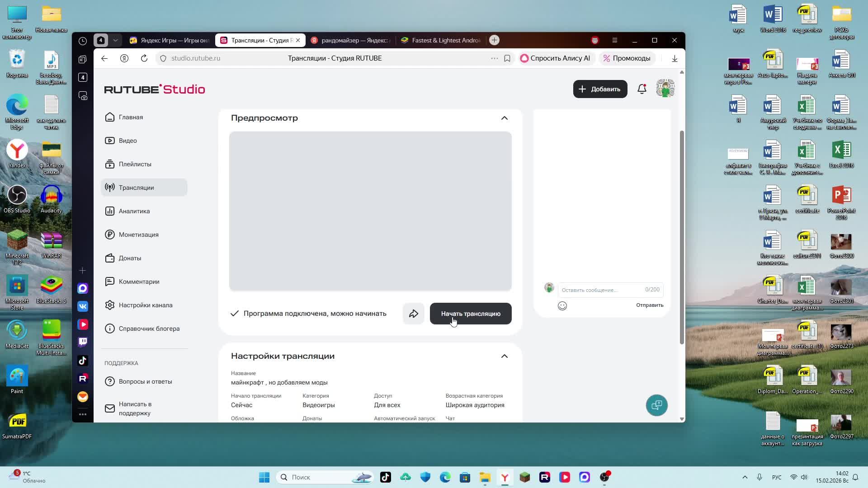
Task: Click the notifications bell icon
Action: (x=642, y=89)
